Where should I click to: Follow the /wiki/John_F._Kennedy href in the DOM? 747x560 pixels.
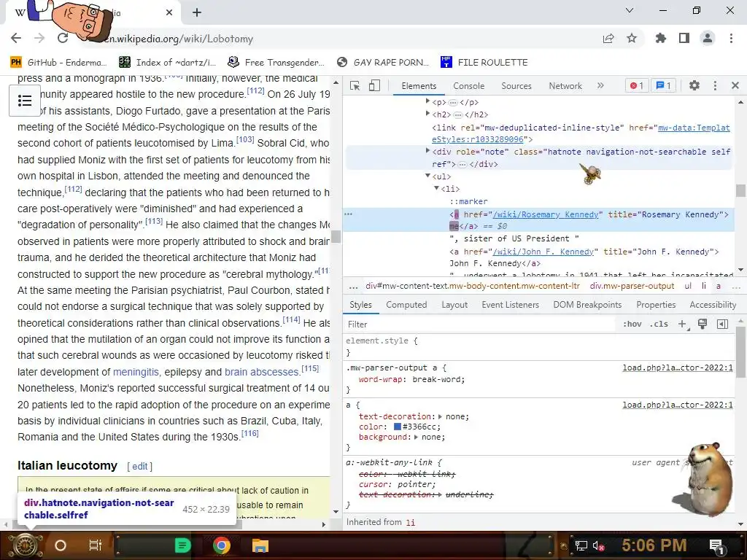(543, 252)
